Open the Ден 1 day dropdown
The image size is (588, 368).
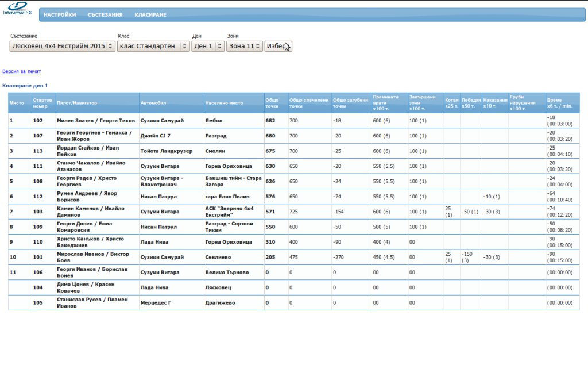(208, 46)
